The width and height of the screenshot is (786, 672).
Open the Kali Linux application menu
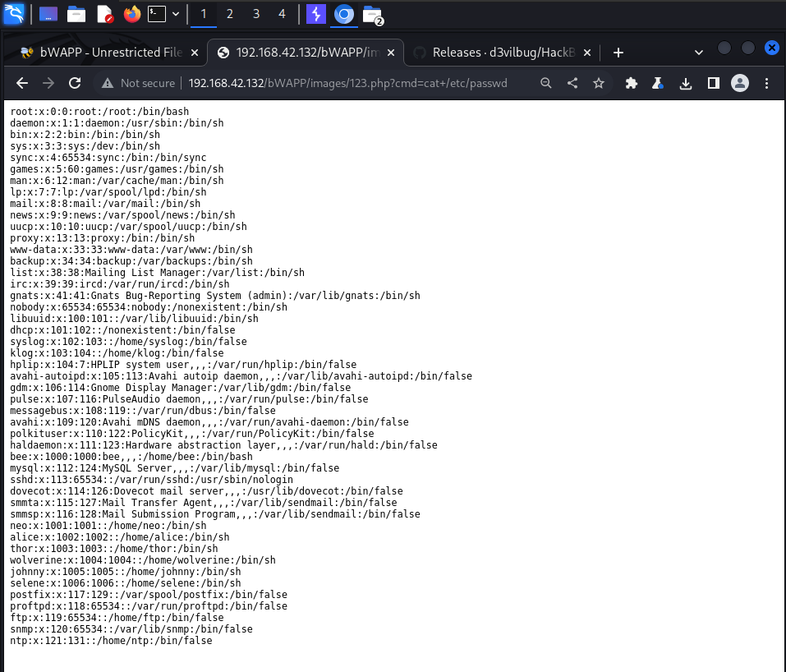click(x=14, y=14)
